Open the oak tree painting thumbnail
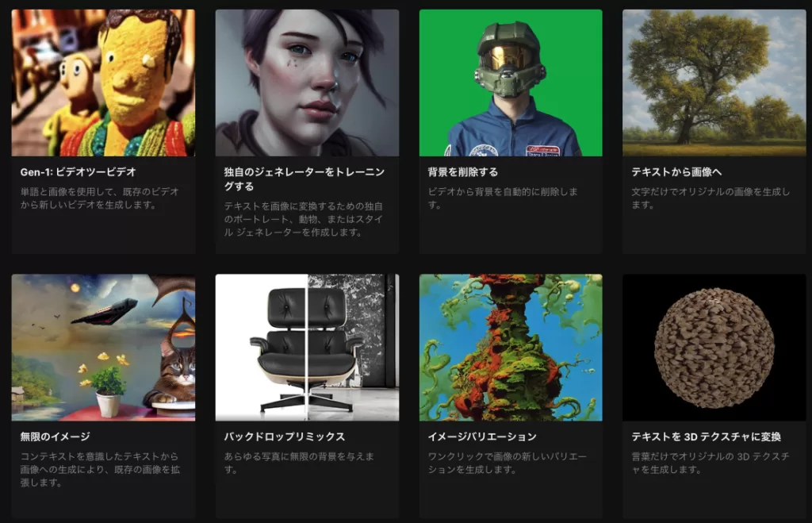Screen dimensions: 812x523 (714, 83)
